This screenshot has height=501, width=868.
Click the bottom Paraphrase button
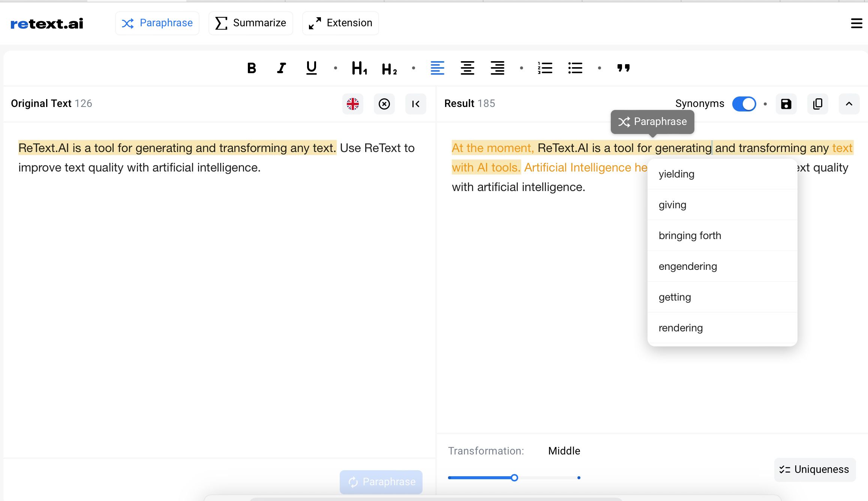coord(381,482)
